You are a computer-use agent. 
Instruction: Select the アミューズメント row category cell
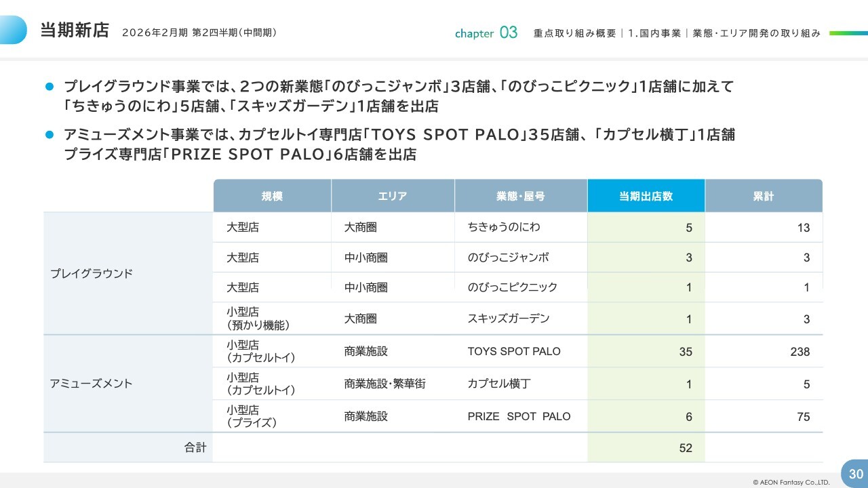[x=92, y=384]
